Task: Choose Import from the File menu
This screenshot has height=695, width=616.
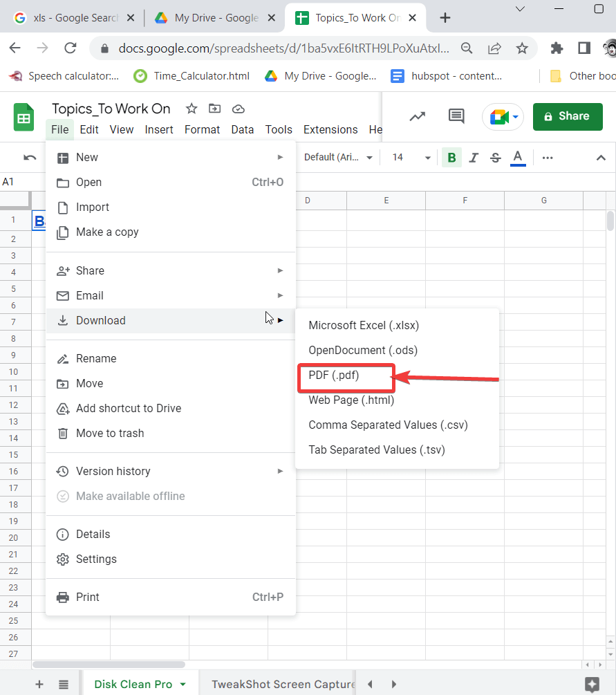Action: (171, 207)
